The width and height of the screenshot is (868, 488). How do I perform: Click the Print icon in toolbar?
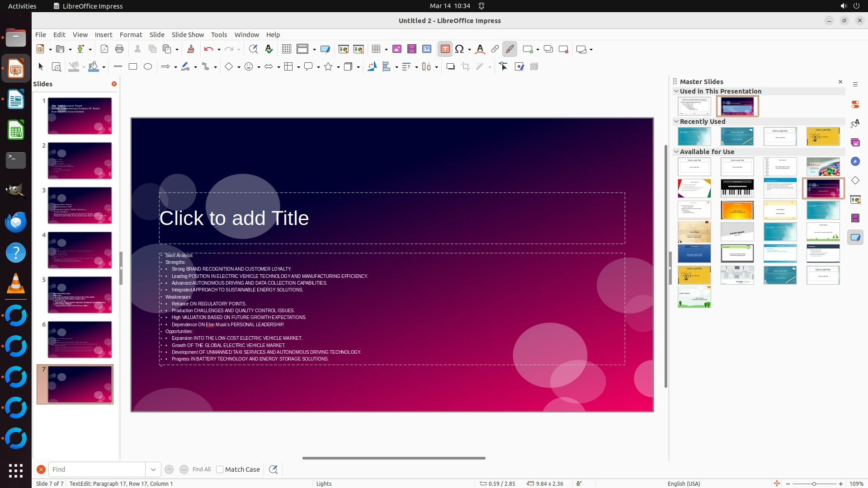pos(119,49)
